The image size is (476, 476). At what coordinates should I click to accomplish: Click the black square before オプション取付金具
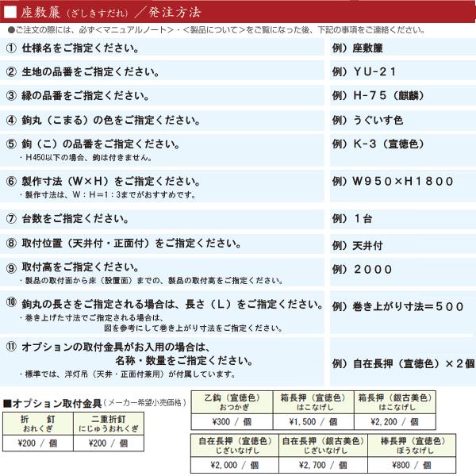tap(7, 402)
